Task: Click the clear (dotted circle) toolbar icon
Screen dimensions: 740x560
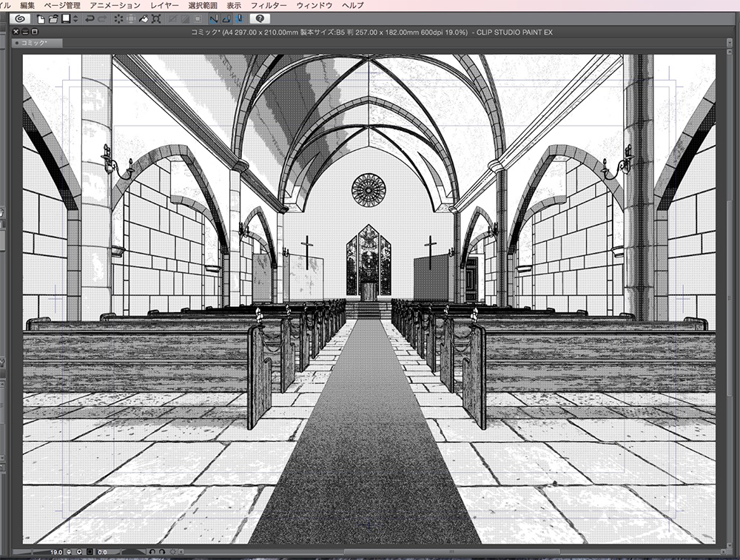Action: click(x=118, y=19)
